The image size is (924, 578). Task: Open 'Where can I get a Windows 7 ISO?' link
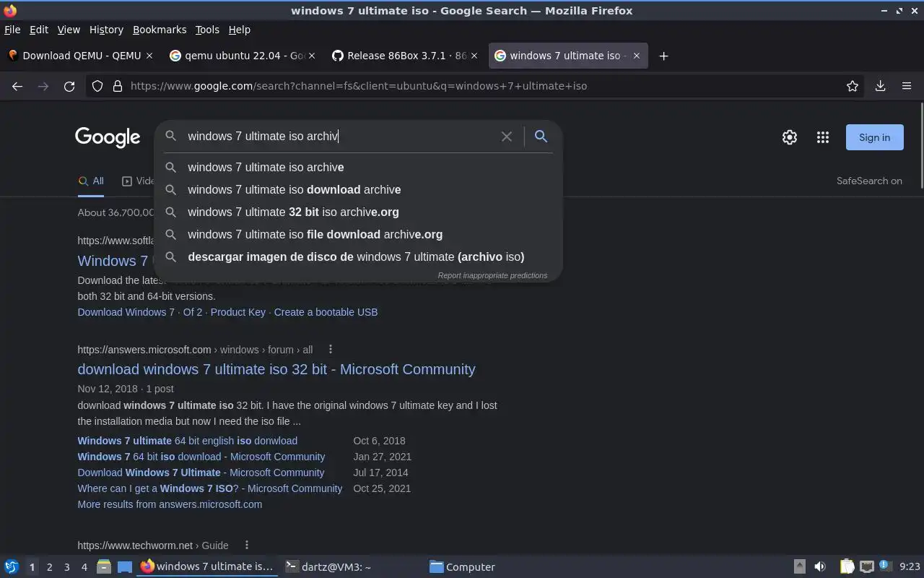[210, 488]
